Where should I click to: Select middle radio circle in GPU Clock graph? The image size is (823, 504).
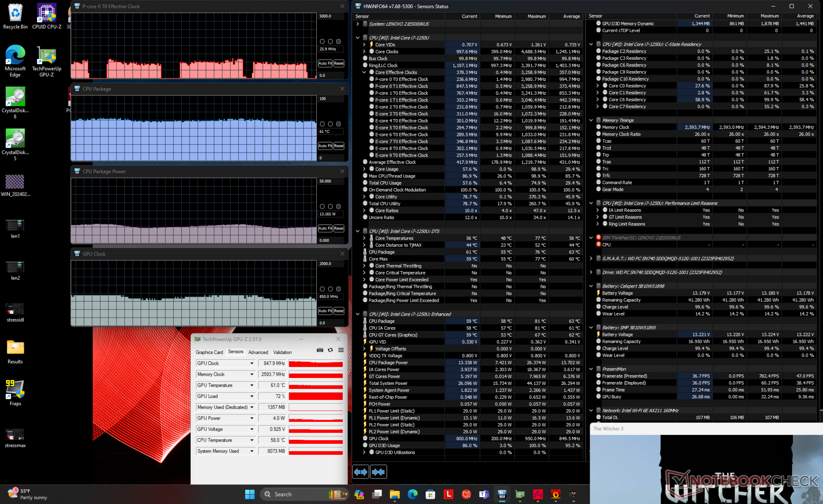(x=330, y=289)
